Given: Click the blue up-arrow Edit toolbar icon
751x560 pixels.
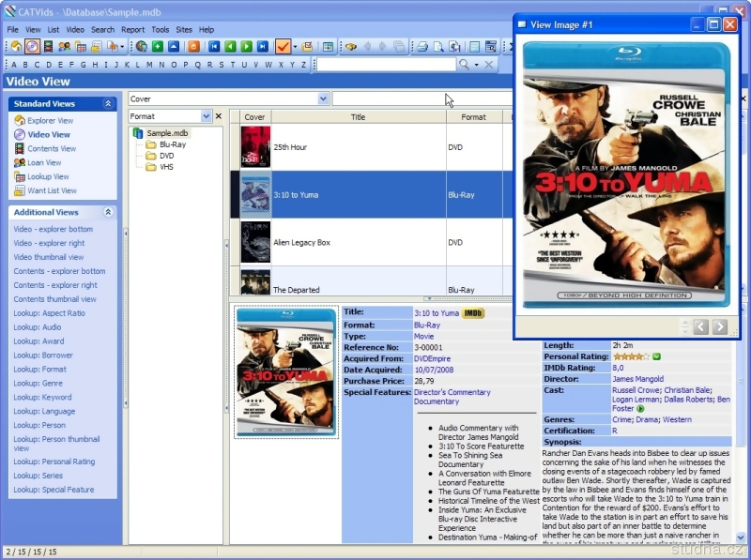Looking at the screenshot, I should click(x=174, y=46).
